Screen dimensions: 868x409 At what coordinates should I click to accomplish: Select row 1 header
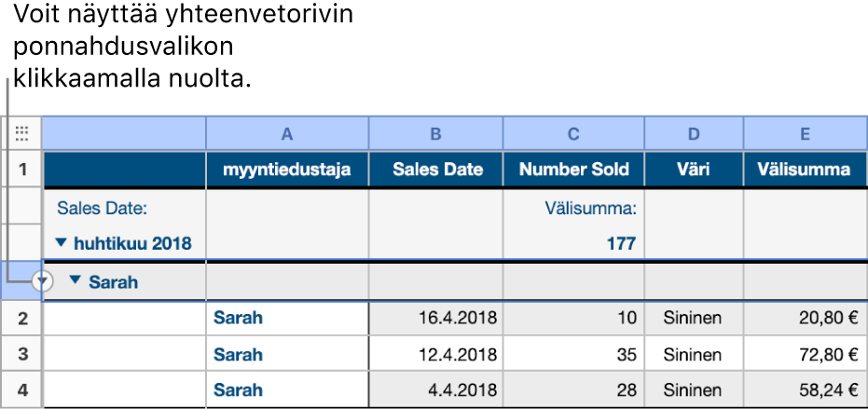tap(22, 170)
